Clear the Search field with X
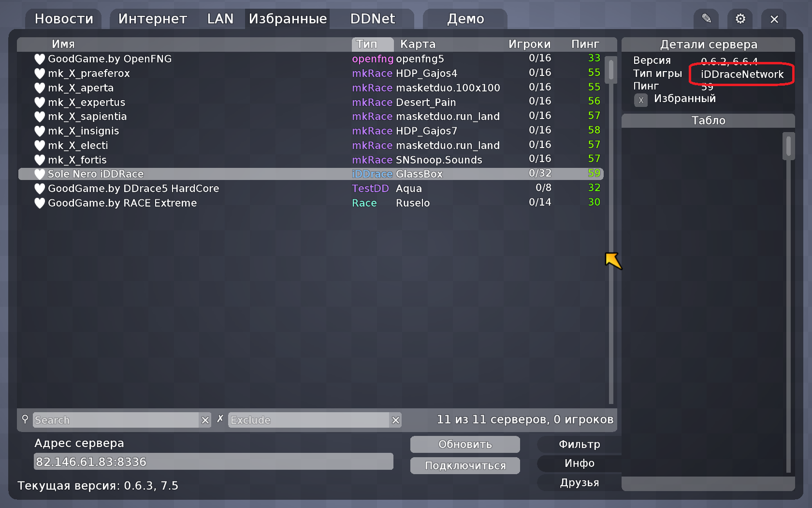This screenshot has height=508, width=812. point(205,420)
